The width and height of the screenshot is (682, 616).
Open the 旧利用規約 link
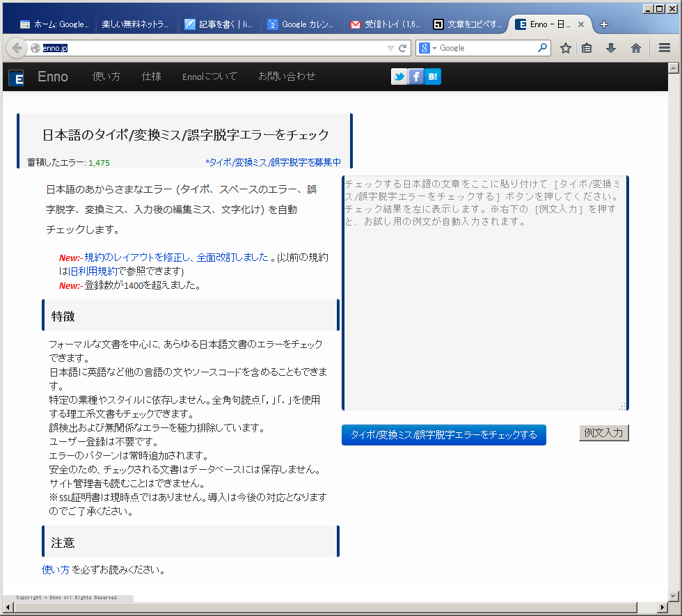coord(93,271)
